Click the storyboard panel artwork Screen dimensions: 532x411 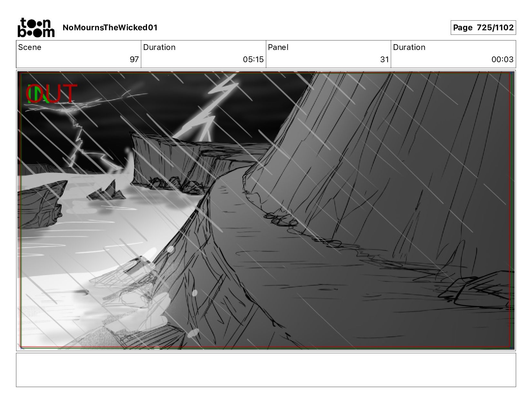coord(266,210)
